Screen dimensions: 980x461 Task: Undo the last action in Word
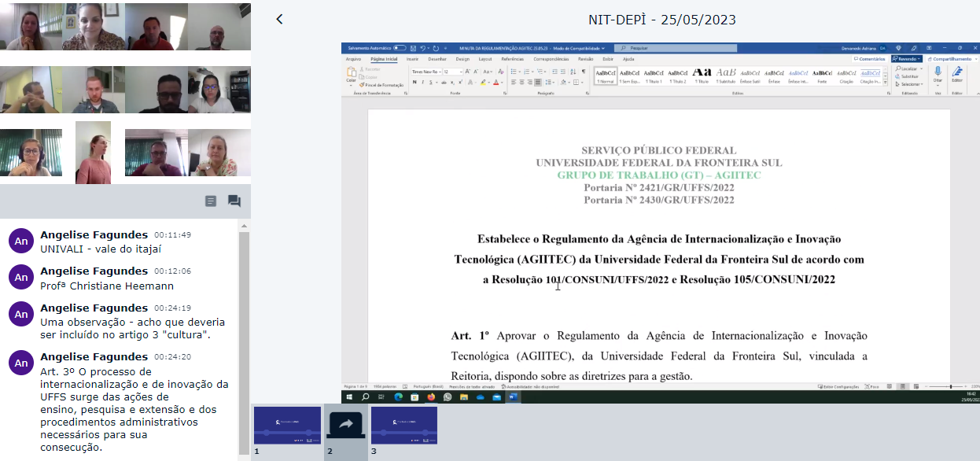click(422, 48)
